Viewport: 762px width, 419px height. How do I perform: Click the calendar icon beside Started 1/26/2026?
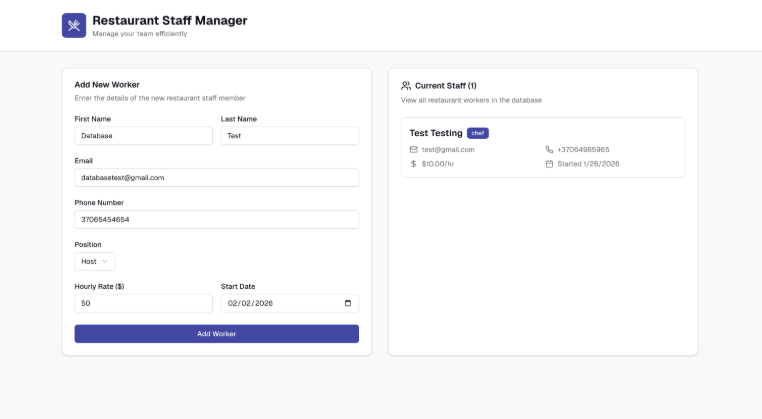(549, 163)
